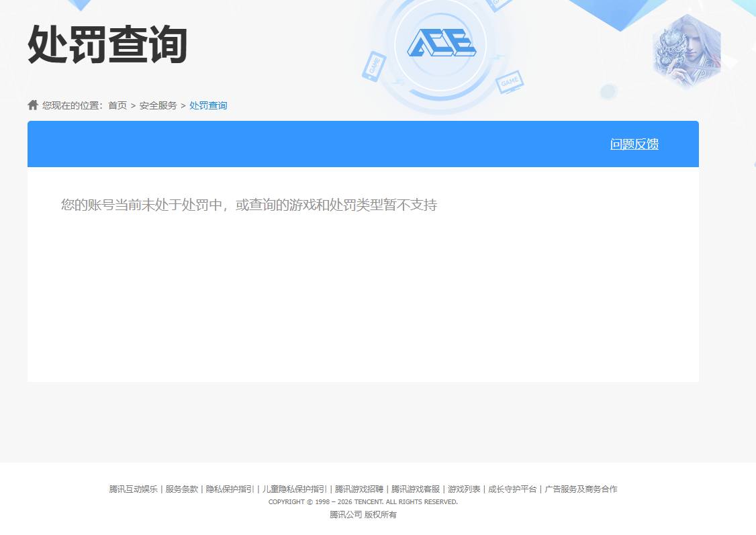The height and width of the screenshot is (535, 756).
Task: Open 腾讯互动娱乐 footer link
Action: tap(133, 489)
